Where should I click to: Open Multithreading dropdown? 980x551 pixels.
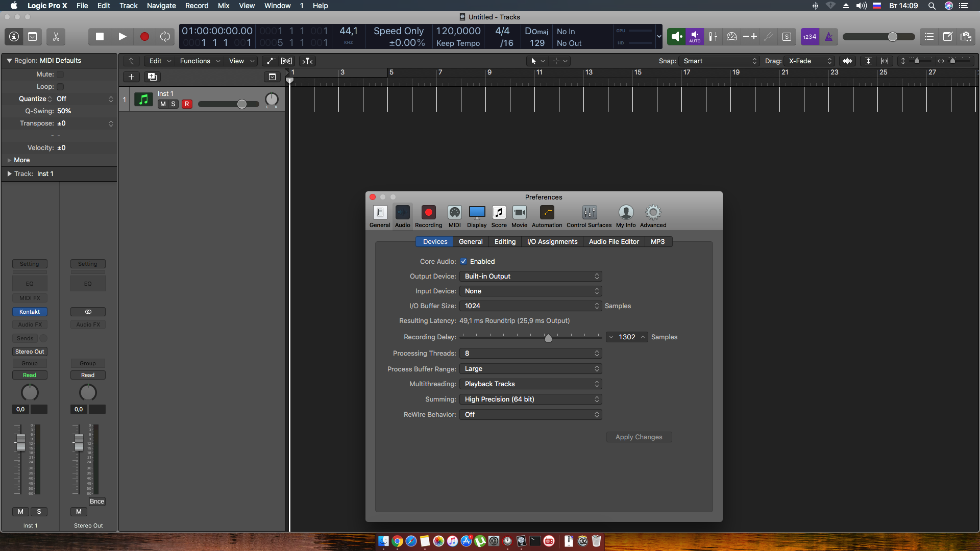(530, 384)
